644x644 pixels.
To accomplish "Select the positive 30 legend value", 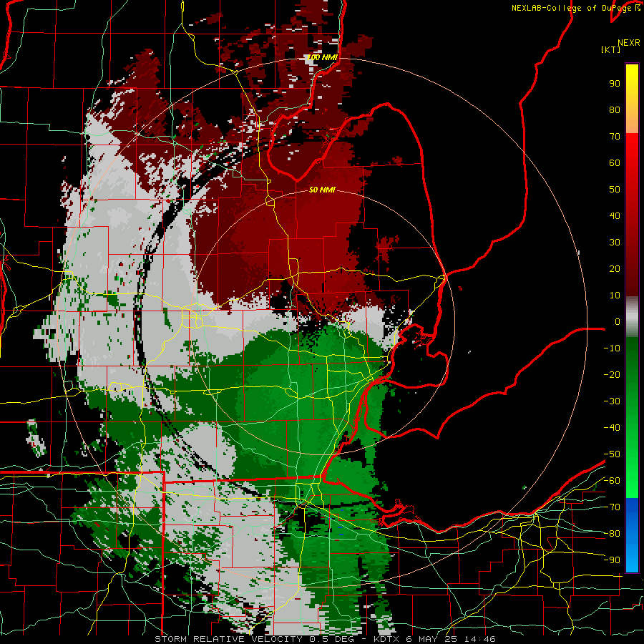I will coord(615,243).
